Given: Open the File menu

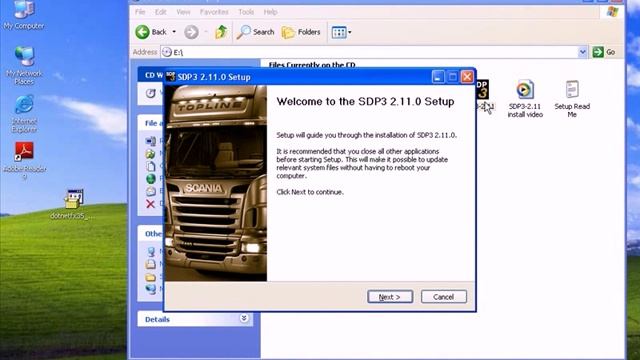Looking at the screenshot, I should (x=140, y=12).
